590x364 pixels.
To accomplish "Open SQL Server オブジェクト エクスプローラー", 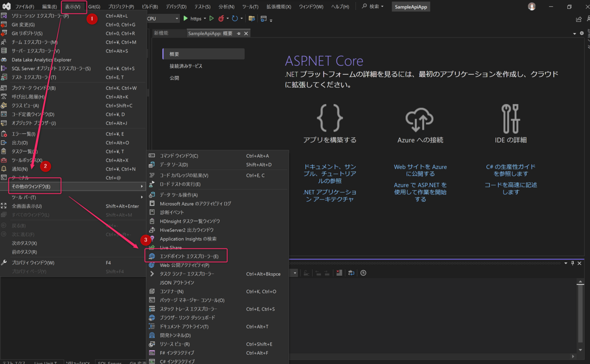I will 73,68.
